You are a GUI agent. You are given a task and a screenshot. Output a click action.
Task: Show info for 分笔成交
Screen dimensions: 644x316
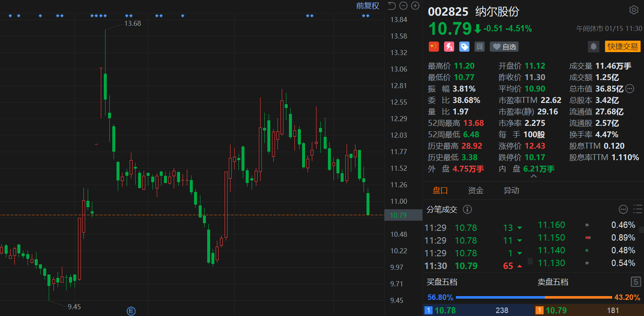click(467, 209)
